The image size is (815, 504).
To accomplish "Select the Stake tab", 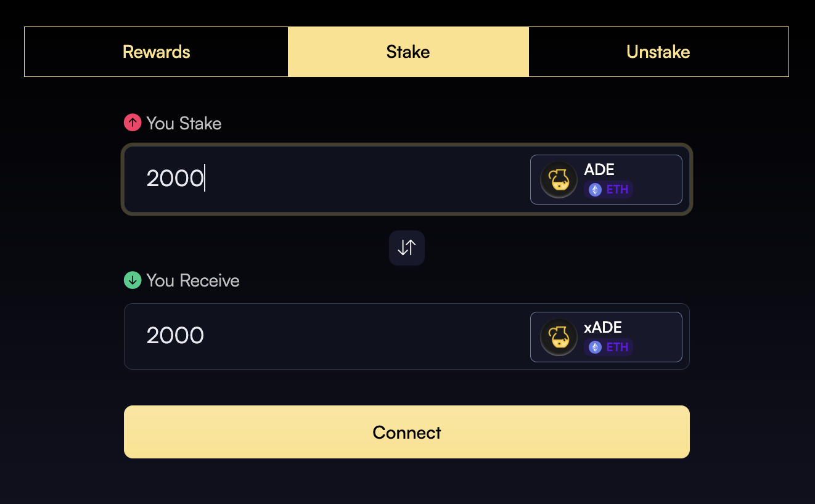I will [x=408, y=52].
